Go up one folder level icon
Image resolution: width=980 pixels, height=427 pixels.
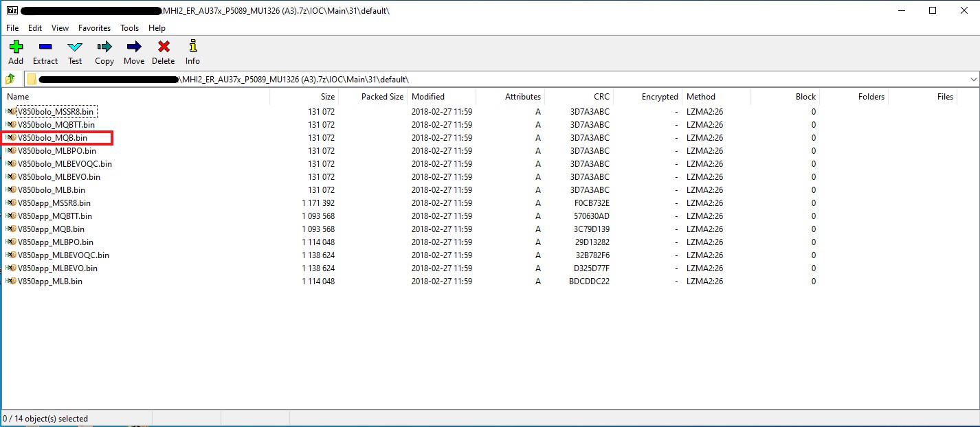click(10, 79)
